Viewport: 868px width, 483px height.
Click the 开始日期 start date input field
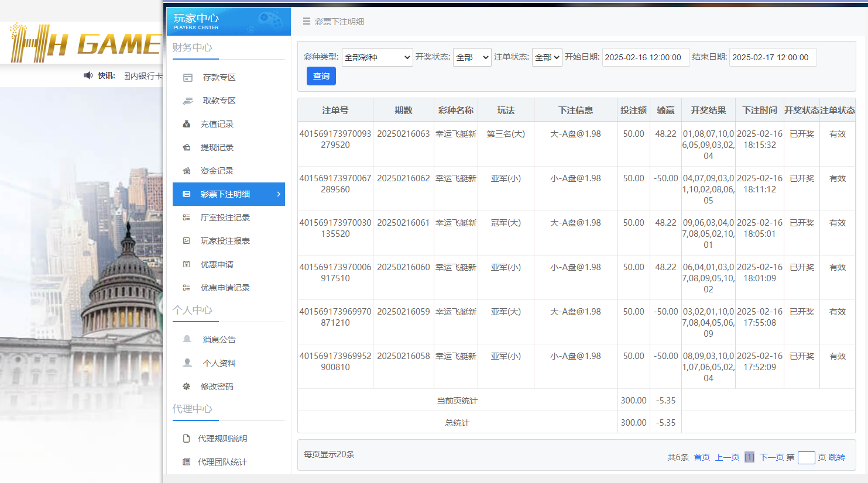646,57
